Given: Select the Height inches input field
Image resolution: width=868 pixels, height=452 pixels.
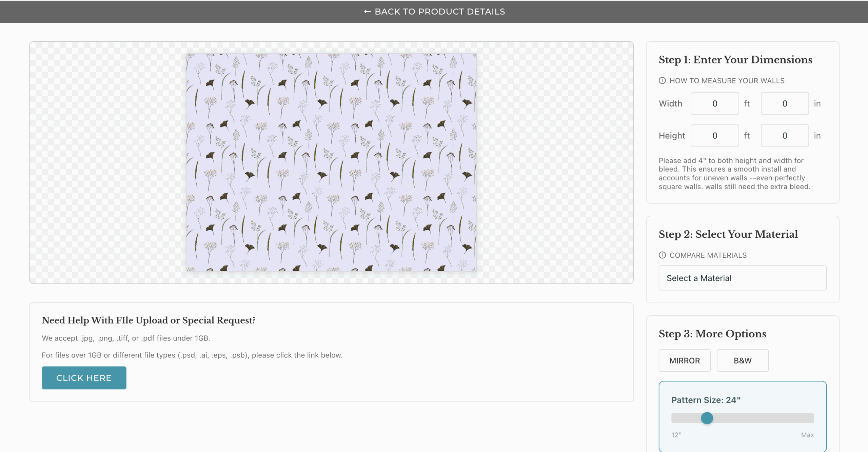Looking at the screenshot, I should 785,135.
